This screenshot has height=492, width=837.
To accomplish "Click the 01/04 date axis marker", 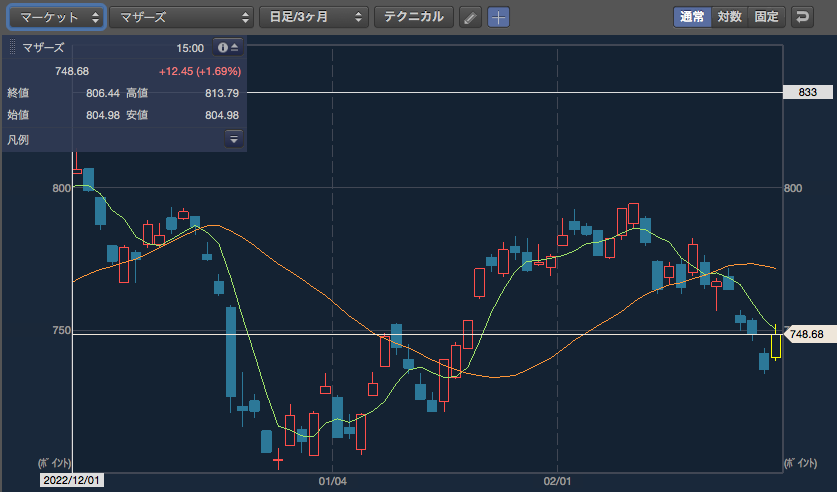I will pos(333,481).
